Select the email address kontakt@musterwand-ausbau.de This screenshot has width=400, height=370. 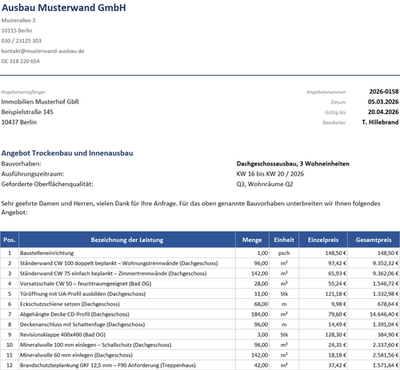43,51
